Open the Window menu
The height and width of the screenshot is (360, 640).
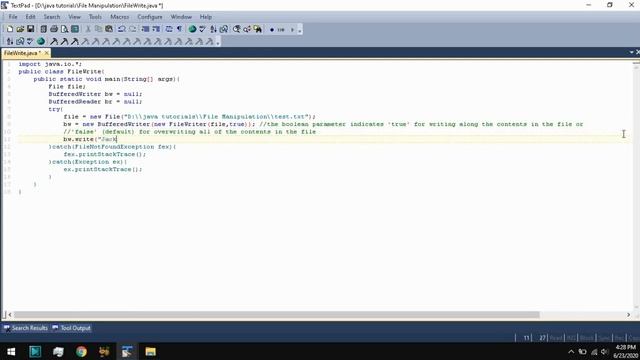pyautogui.click(x=181, y=17)
